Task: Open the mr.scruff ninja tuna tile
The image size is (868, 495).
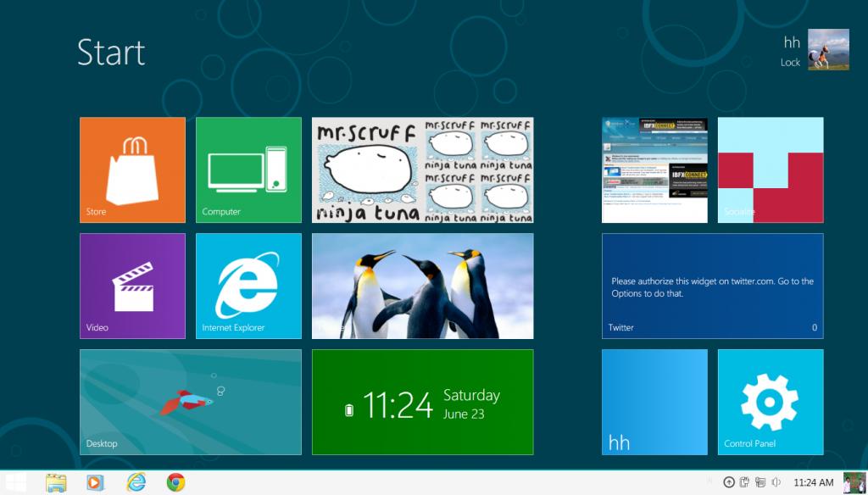Action: click(422, 170)
